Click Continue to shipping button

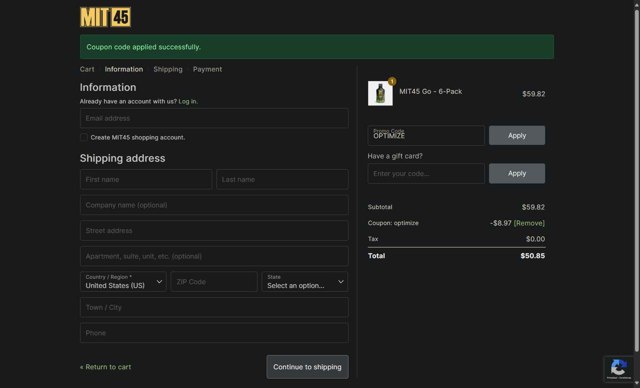tap(307, 367)
